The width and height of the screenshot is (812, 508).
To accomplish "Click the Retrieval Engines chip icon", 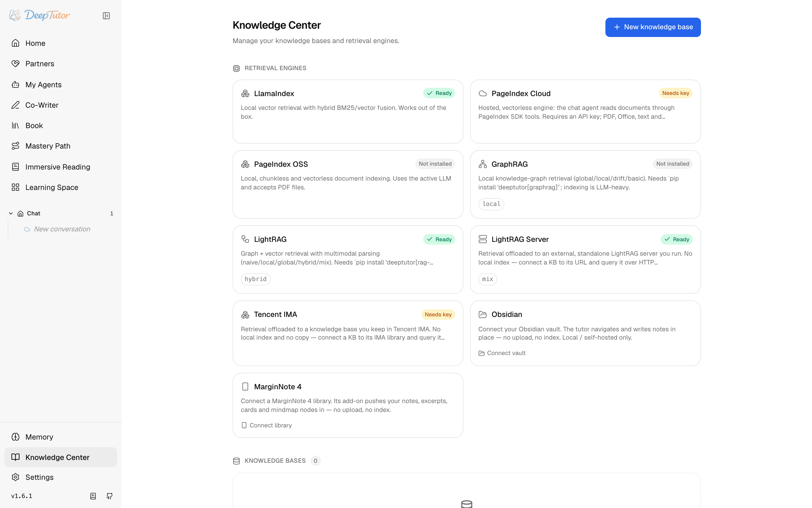I will [236, 68].
